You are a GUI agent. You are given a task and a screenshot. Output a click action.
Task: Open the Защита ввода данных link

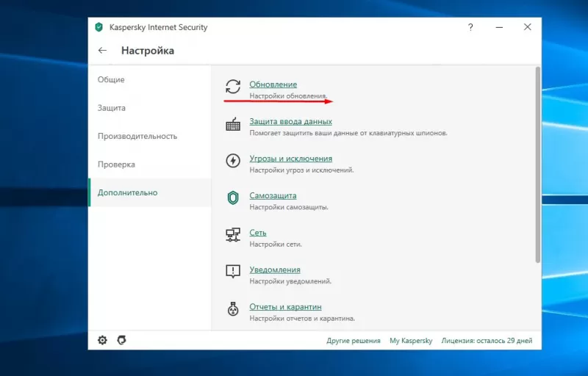point(290,121)
